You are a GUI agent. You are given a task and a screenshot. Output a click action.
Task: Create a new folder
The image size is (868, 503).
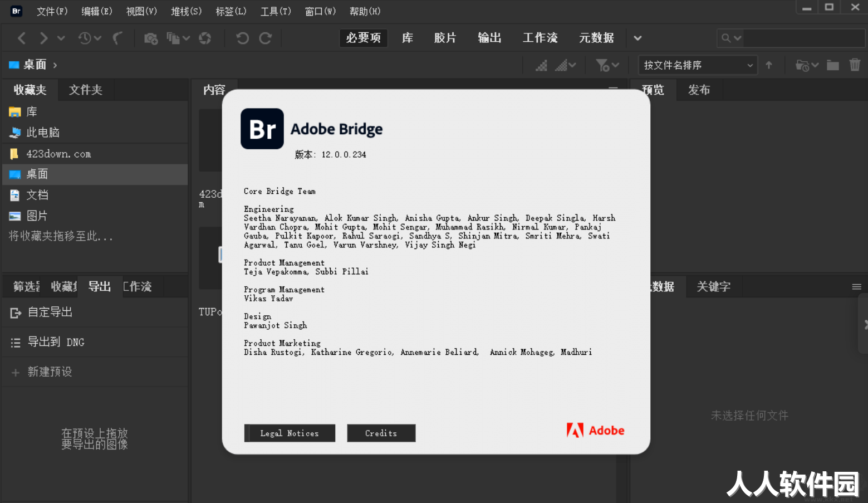[833, 65]
